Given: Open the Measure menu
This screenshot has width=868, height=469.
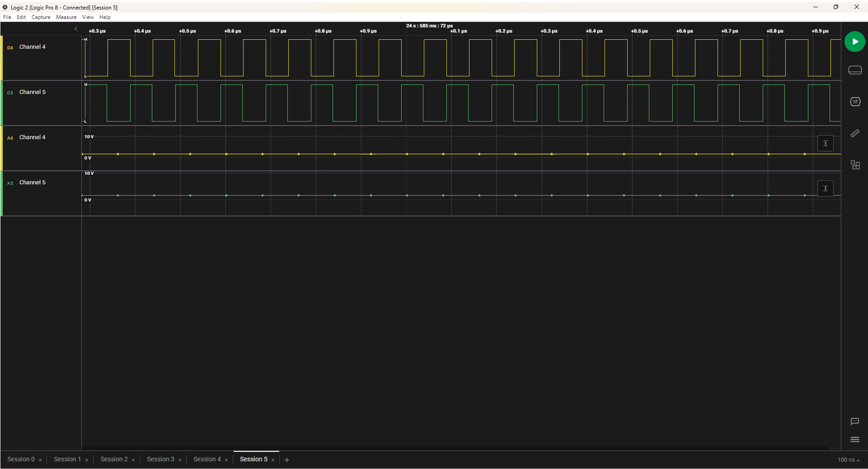Looking at the screenshot, I should pyautogui.click(x=66, y=17).
